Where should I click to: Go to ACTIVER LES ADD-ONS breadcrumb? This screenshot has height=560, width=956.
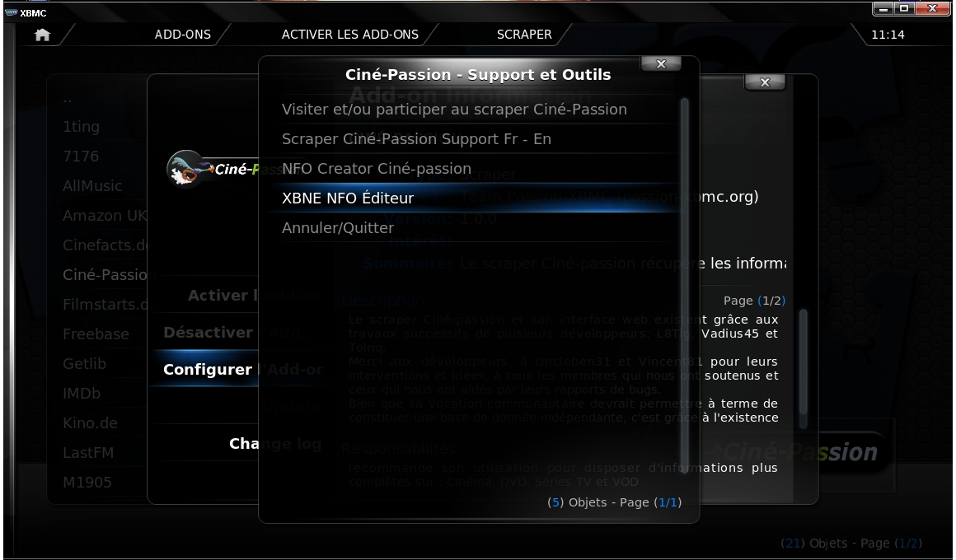pyautogui.click(x=350, y=35)
